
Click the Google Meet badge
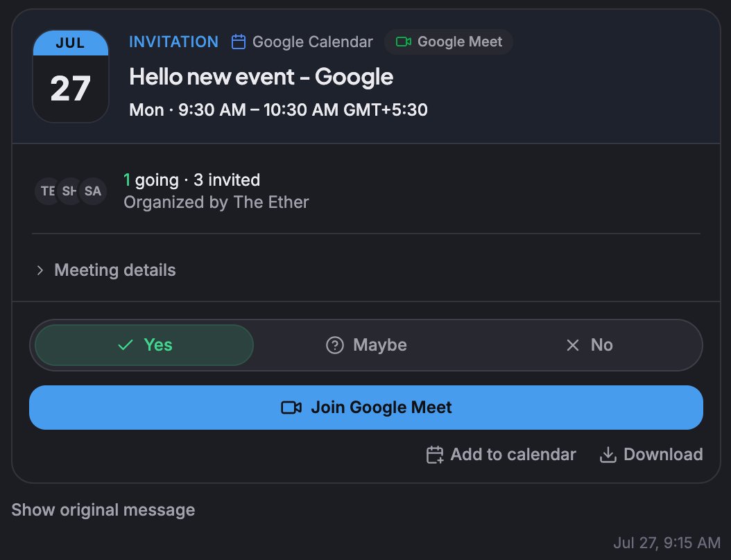click(x=449, y=42)
